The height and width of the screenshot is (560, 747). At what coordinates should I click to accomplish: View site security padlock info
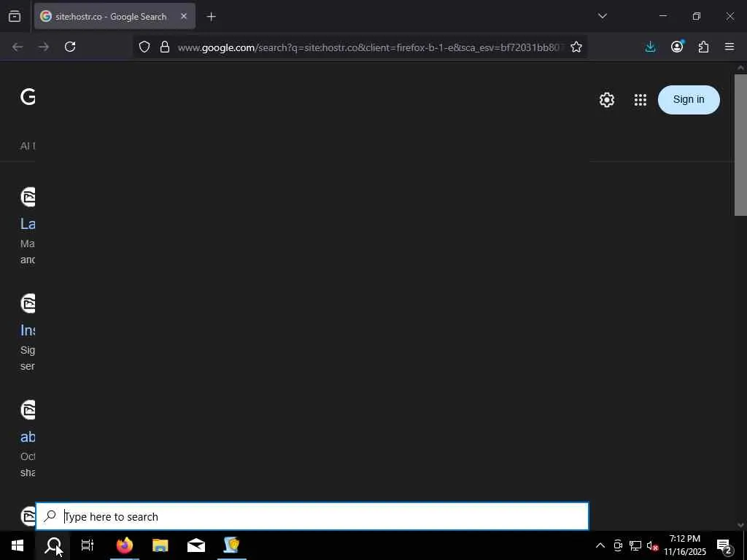[165, 47]
